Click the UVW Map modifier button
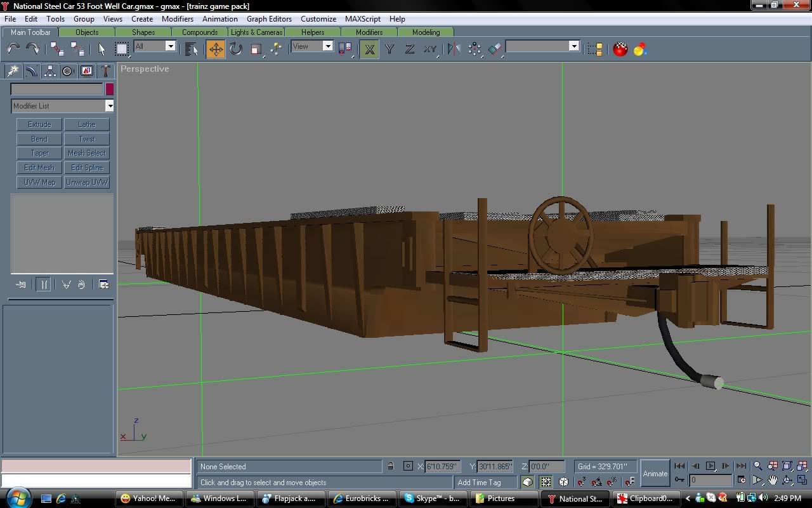The image size is (812, 508). pos(39,182)
